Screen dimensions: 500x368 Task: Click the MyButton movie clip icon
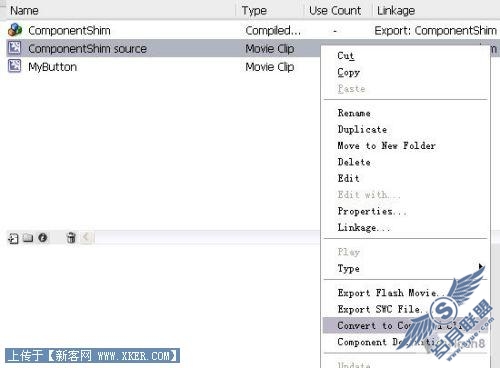pyautogui.click(x=14, y=66)
